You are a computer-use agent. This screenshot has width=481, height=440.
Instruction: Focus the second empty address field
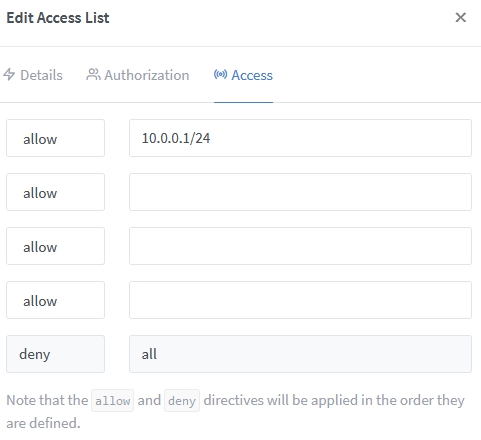click(300, 192)
